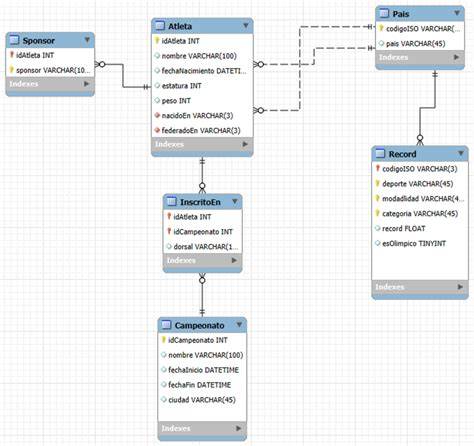Image resolution: width=474 pixels, height=446 pixels.
Task: Select nombre VARCHAR(100) column in Campeonato
Action: pyautogui.click(x=206, y=355)
